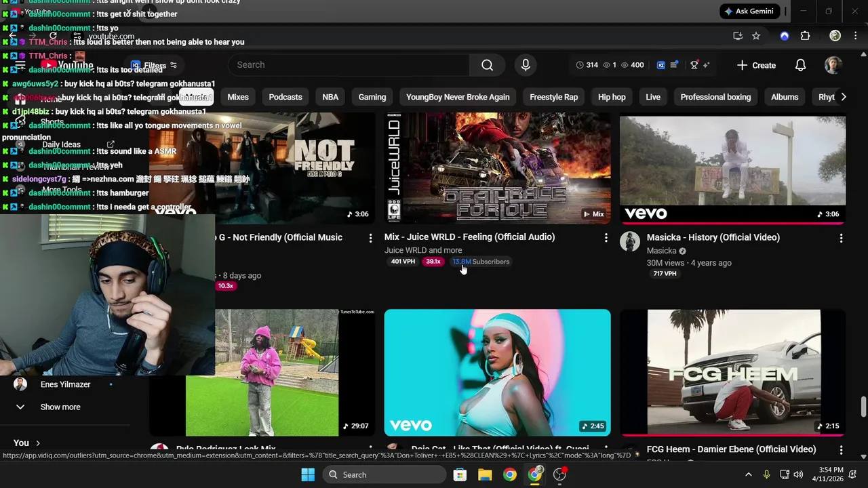The image size is (868, 488).
Task: Click the YouTube search magnifier button
Action: 487,65
